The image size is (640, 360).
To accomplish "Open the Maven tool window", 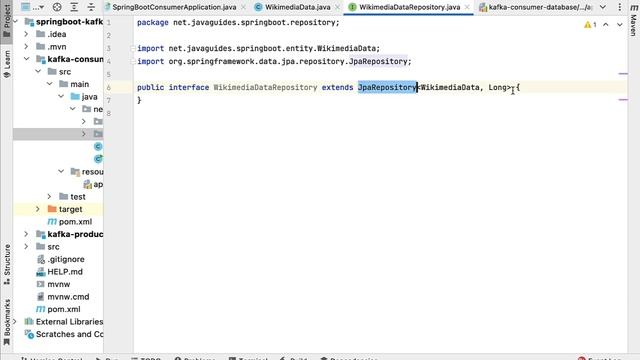I will click(633, 20).
